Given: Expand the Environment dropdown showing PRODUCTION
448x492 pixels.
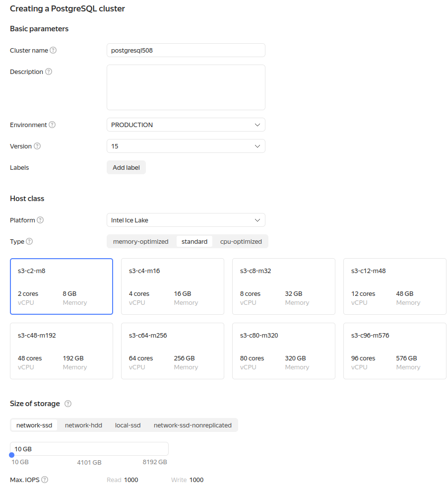Looking at the screenshot, I should [186, 125].
